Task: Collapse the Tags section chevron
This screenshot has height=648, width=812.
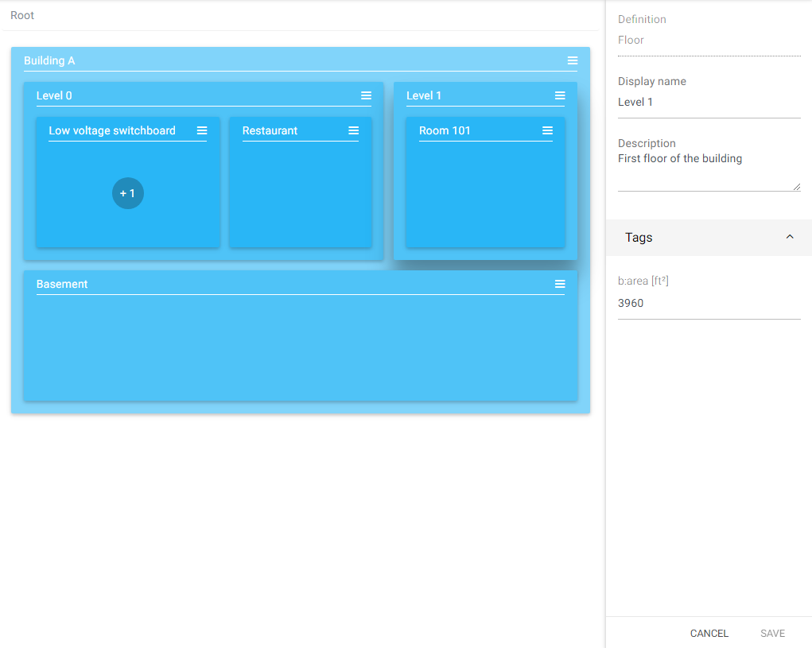Action: (790, 238)
